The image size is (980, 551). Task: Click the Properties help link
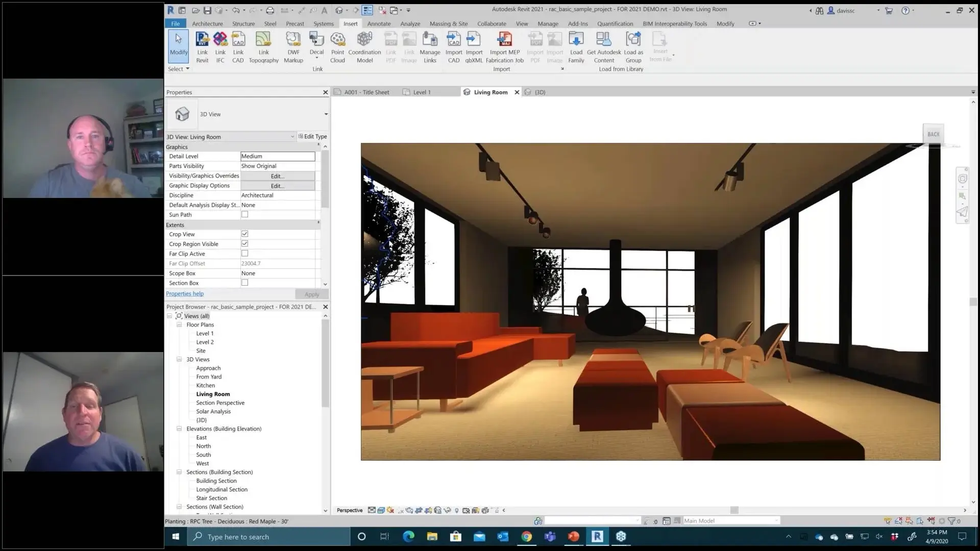click(185, 294)
